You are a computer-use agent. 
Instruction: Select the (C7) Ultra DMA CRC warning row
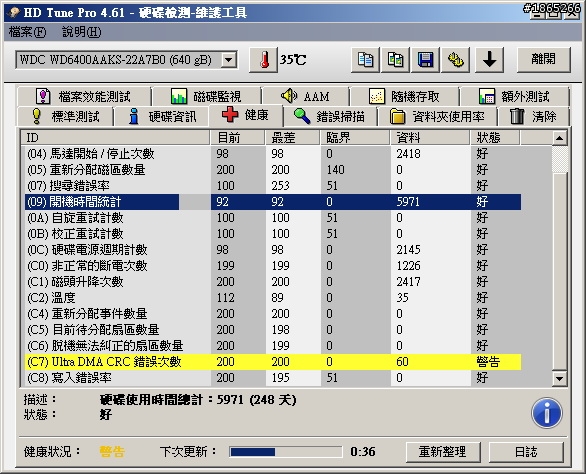[273, 362]
